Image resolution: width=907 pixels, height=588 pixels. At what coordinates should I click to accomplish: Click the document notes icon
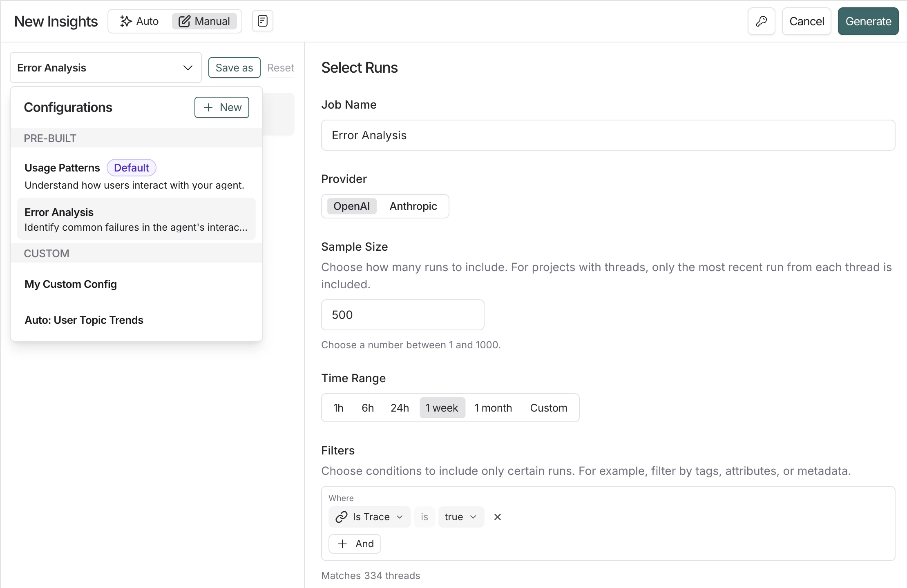[x=263, y=21]
